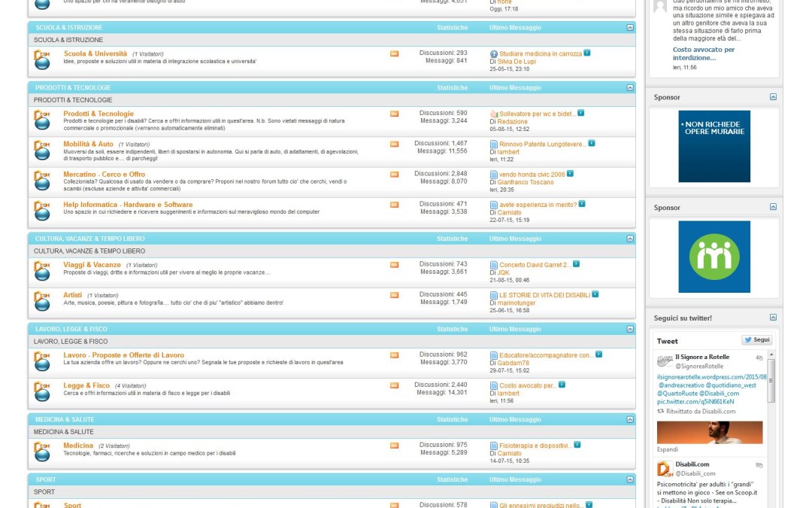Expand the tweet via the Espandi link
812x508 pixels.
[x=668, y=449]
